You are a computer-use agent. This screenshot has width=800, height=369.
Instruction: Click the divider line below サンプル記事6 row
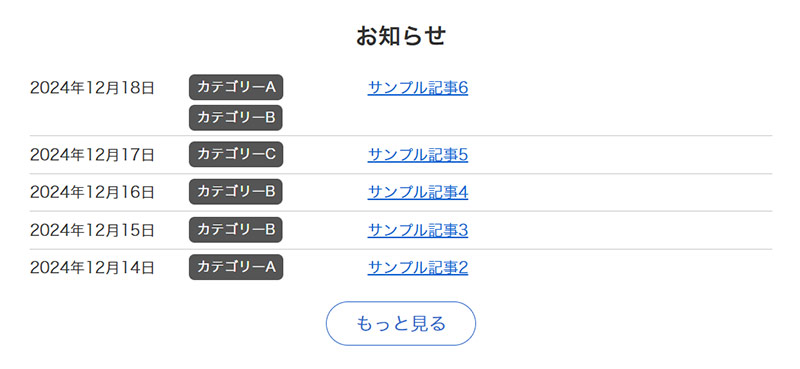click(401, 136)
